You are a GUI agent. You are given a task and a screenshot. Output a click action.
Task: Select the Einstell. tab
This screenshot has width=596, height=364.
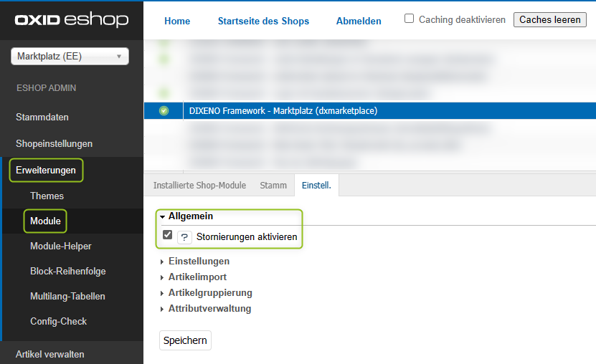point(316,186)
